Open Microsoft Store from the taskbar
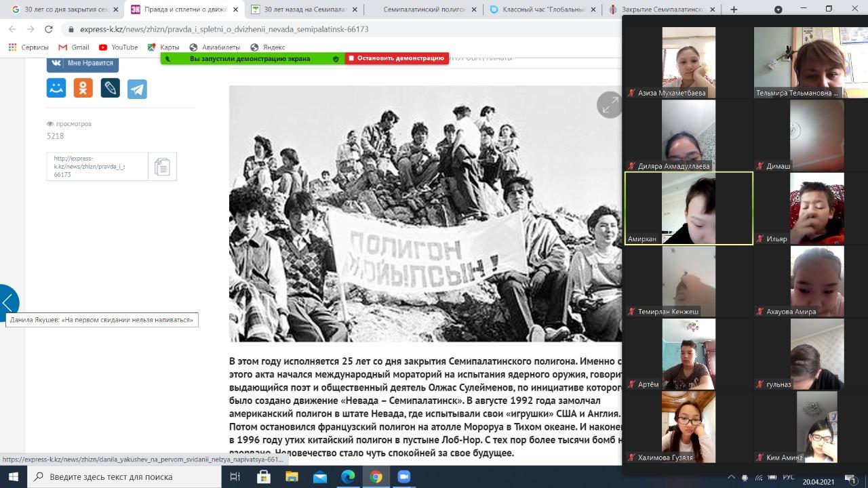 pyautogui.click(x=264, y=476)
